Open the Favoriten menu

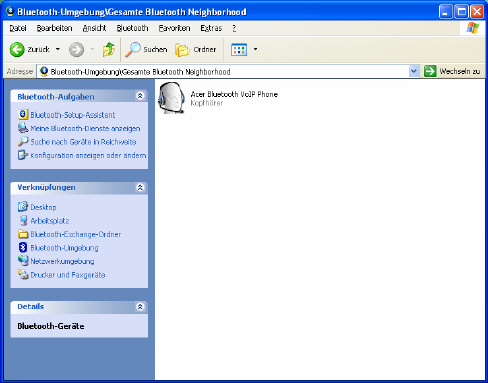pyautogui.click(x=174, y=28)
